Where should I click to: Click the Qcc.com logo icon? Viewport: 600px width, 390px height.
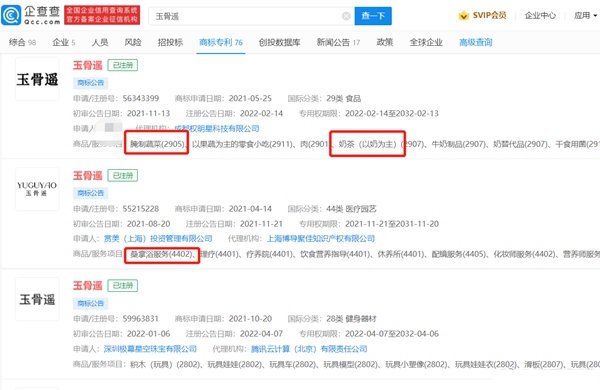click(x=11, y=15)
